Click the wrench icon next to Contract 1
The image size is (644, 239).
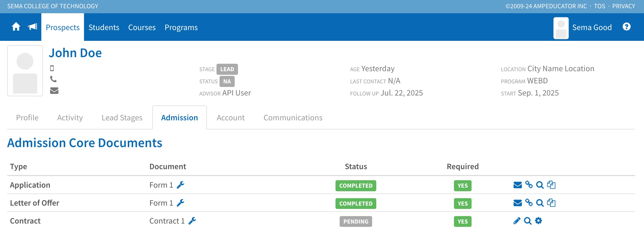click(x=192, y=221)
